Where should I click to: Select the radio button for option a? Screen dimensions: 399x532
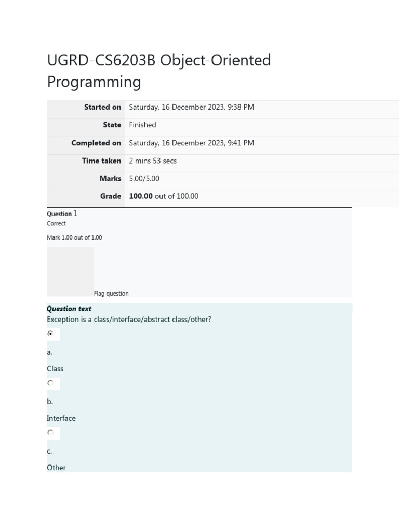[x=50, y=334]
